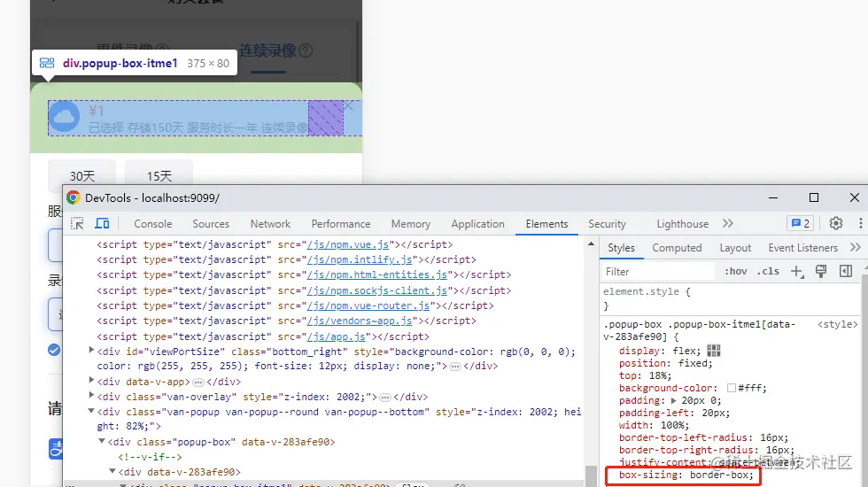868x487 pixels.
Task: Click the help icon beside 连续录像
Action: pyautogui.click(x=306, y=51)
